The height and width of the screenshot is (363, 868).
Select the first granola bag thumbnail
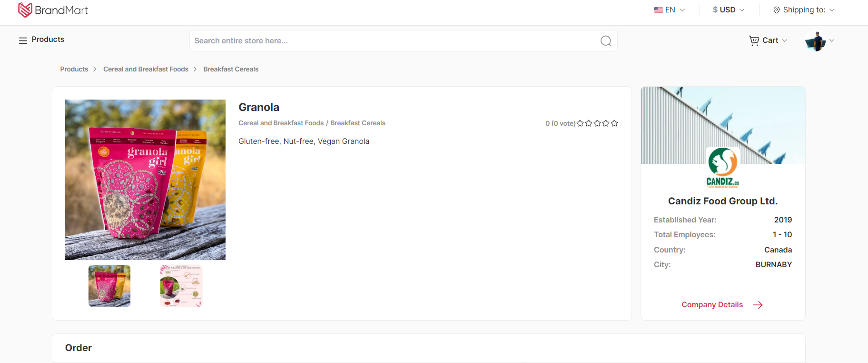pyautogui.click(x=109, y=286)
